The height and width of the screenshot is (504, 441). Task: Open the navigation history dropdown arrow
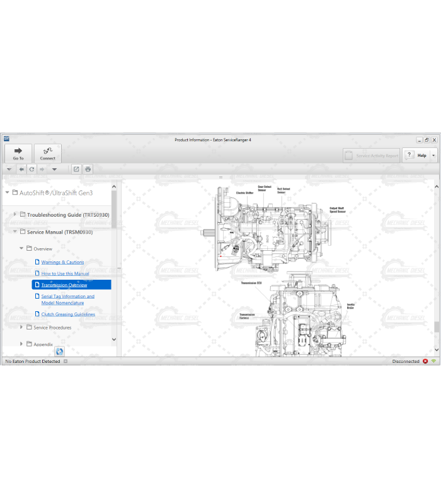tap(54, 169)
